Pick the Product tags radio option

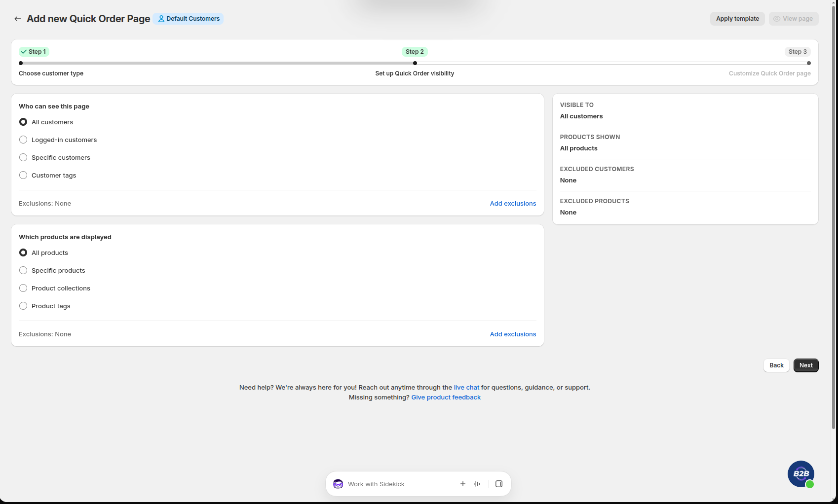(x=23, y=306)
